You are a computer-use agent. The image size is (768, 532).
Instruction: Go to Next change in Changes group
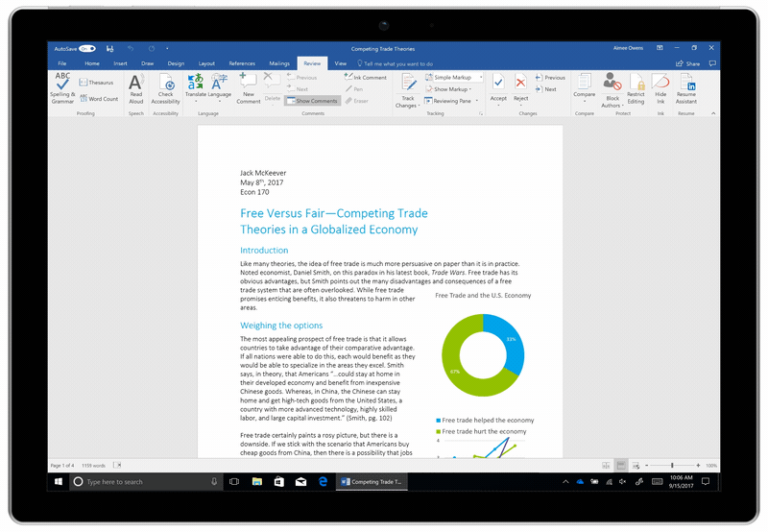tap(549, 89)
